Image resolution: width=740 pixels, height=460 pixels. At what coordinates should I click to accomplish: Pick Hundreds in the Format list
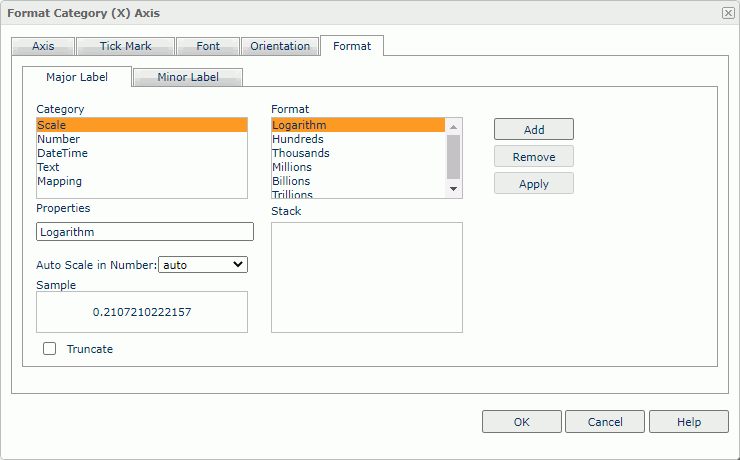point(358,139)
